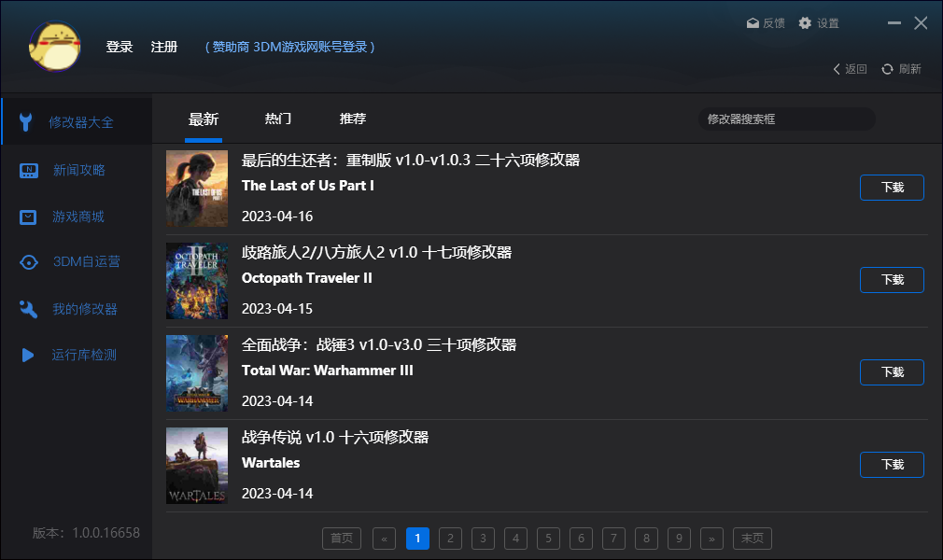Go to page 4
The width and height of the screenshot is (943, 560).
coord(515,539)
